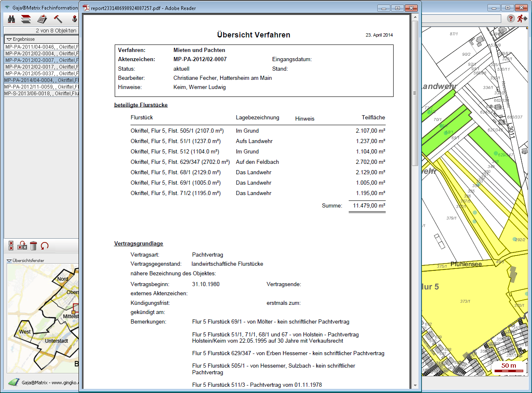The height and width of the screenshot is (393, 532).
Task: Select the hammer tool icon
Action: point(58,19)
